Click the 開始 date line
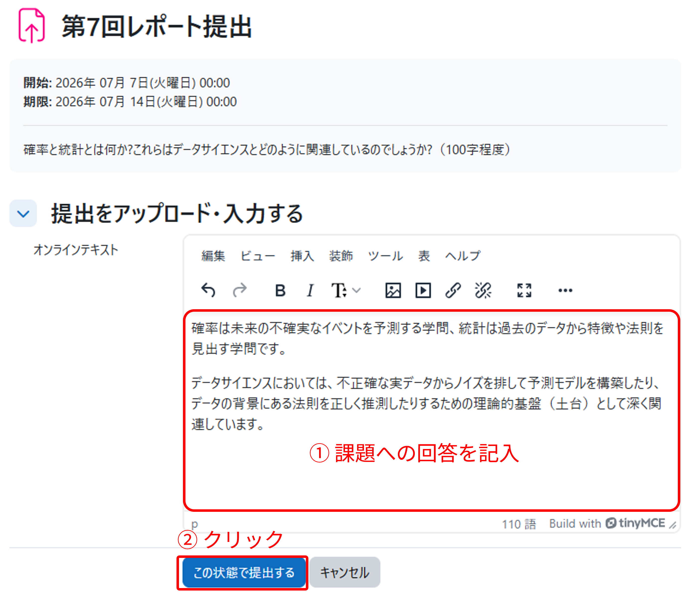This screenshot has width=700, height=603. 127,83
